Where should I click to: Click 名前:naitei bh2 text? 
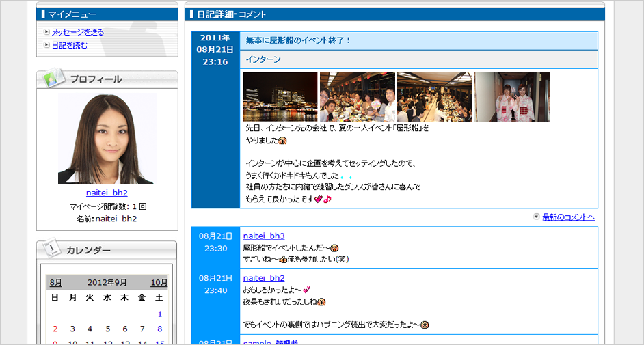click(107, 219)
